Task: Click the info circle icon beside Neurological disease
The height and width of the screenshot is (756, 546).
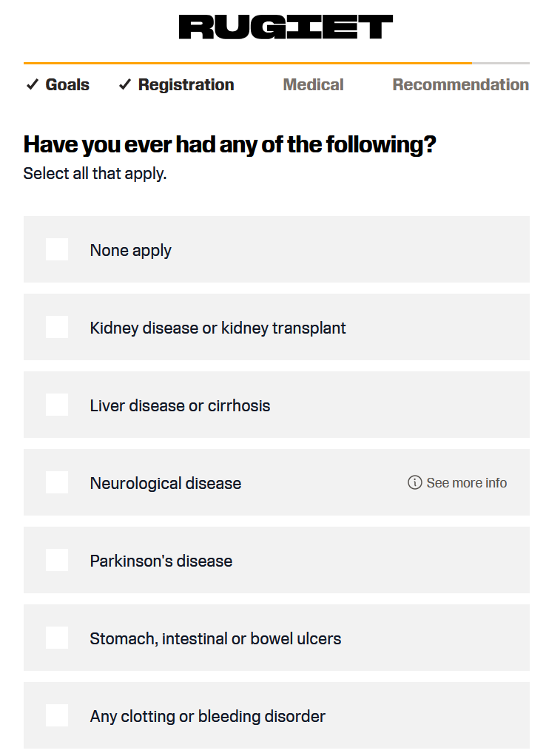Action: tap(415, 482)
